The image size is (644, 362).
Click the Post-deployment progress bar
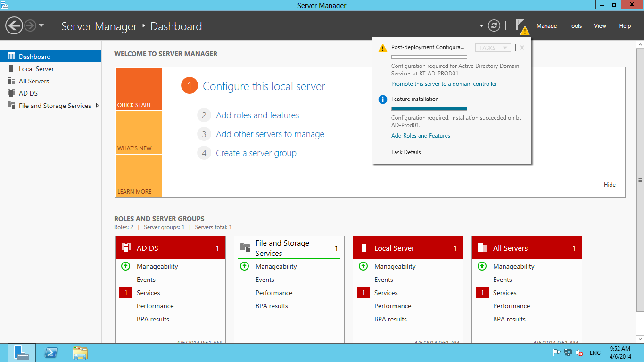coord(429,57)
